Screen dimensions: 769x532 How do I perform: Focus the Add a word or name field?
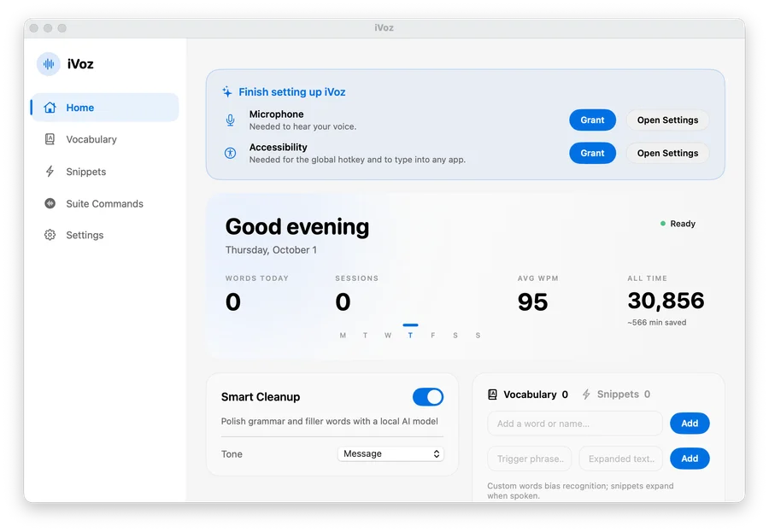coord(575,424)
